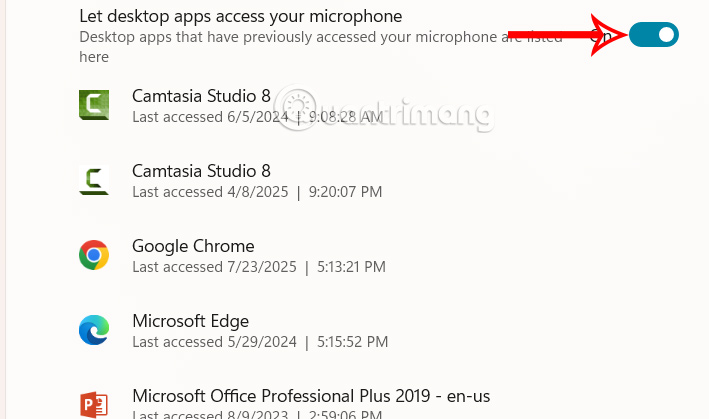Click the Microsoft Office PowerPoint icon
709x419 pixels.
94,403
